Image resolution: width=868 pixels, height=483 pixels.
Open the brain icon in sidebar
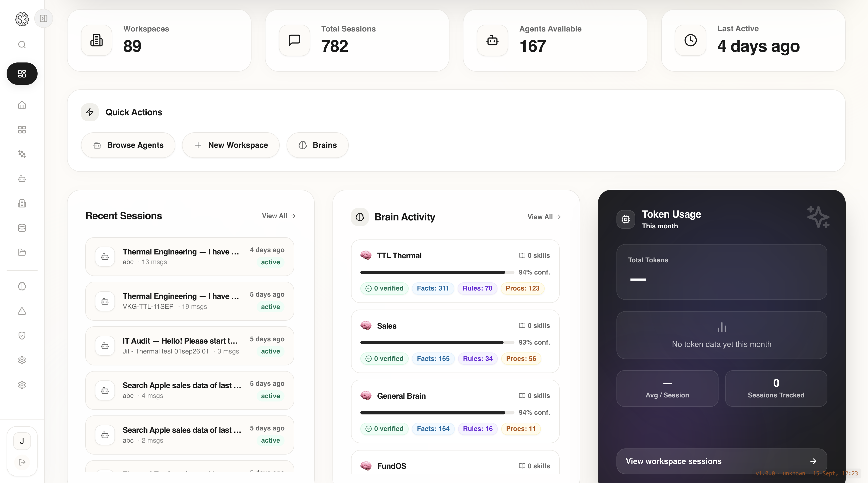click(x=22, y=286)
